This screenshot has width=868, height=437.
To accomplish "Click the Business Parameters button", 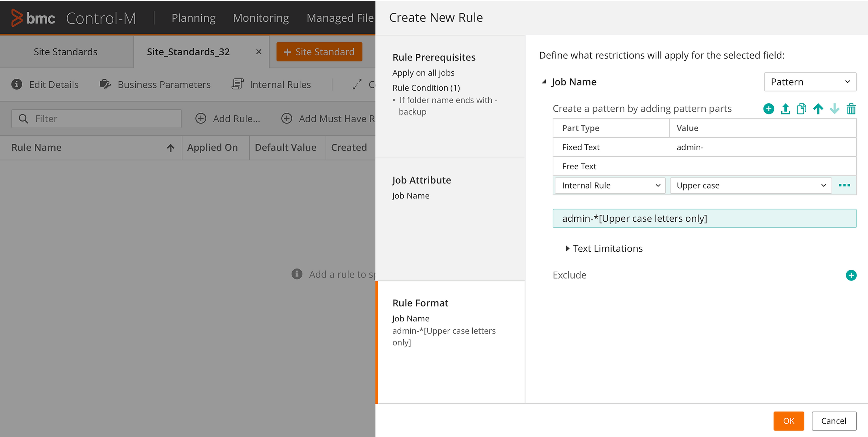I will click(x=155, y=84).
